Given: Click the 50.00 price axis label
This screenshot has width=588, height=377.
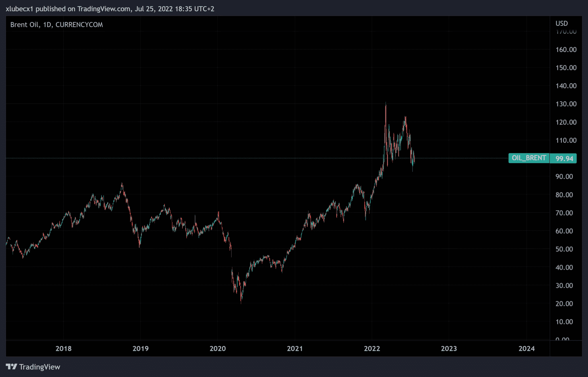Looking at the screenshot, I should pyautogui.click(x=564, y=249).
